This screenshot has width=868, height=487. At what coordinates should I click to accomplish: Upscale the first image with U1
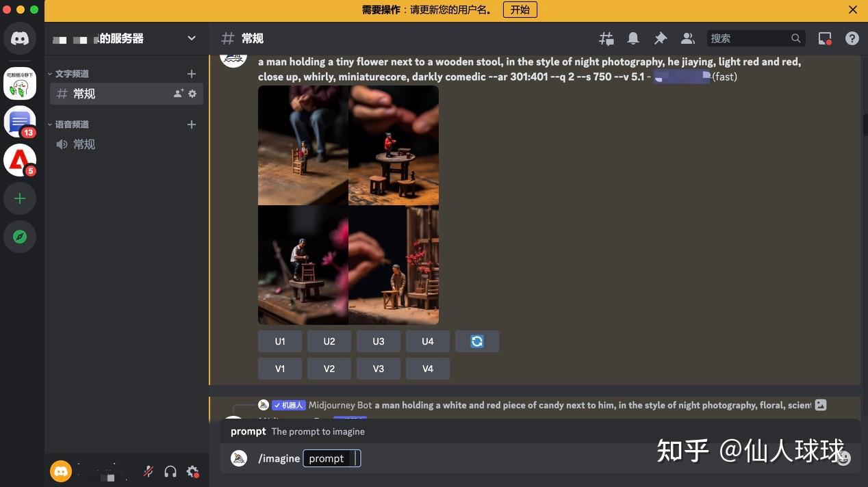(x=279, y=341)
